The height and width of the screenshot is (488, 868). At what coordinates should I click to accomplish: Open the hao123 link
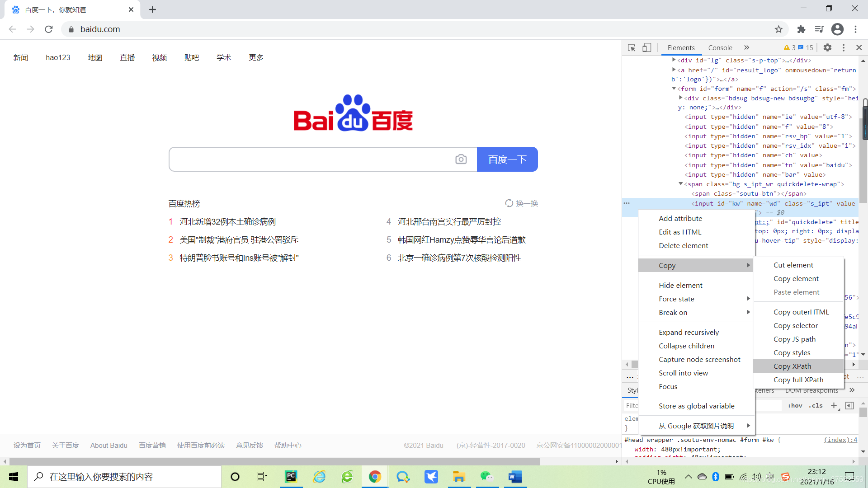click(x=58, y=57)
